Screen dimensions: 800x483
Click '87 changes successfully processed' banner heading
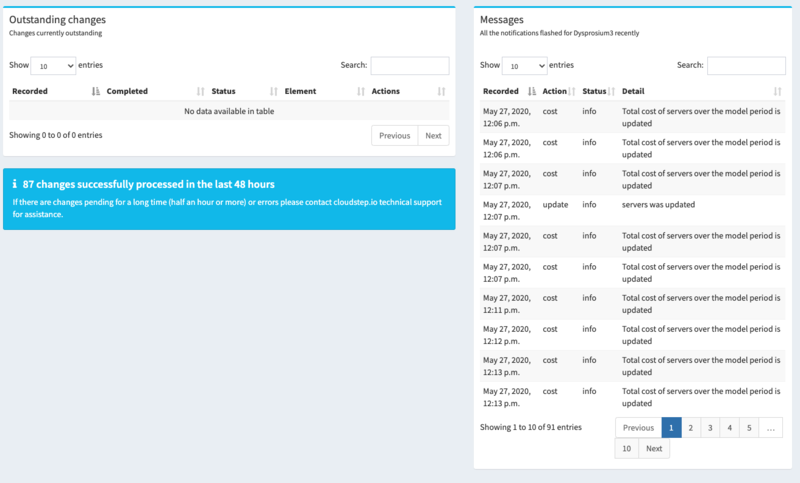point(148,184)
